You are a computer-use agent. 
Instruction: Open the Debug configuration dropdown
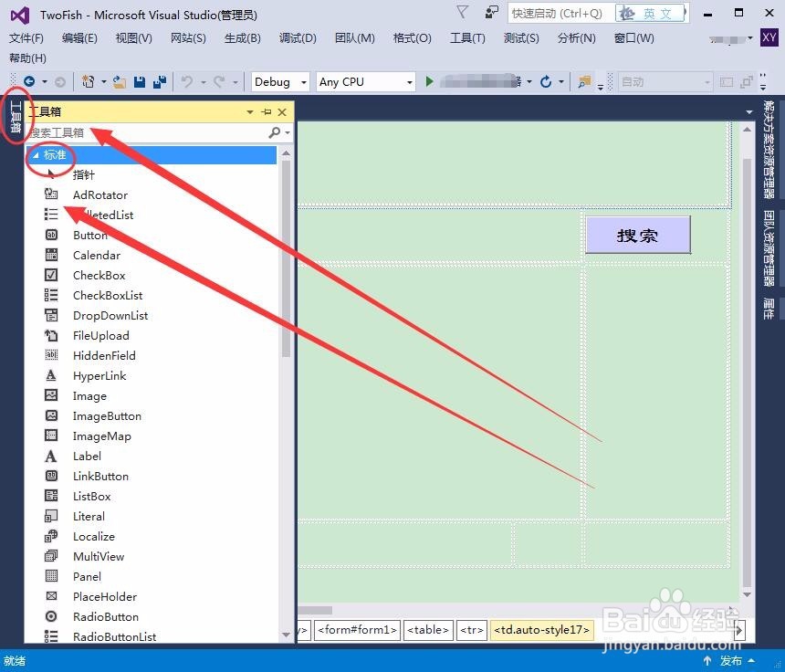[303, 82]
